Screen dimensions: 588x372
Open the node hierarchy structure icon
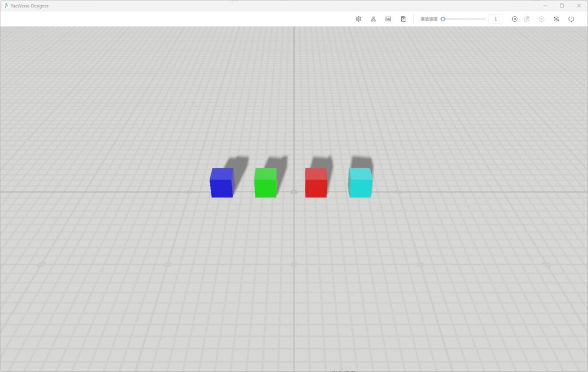coord(373,19)
